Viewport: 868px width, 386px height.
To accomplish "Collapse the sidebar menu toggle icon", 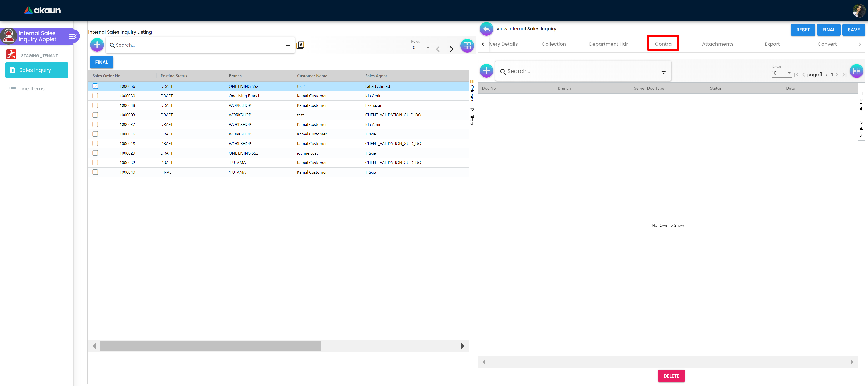I will coord(73,36).
